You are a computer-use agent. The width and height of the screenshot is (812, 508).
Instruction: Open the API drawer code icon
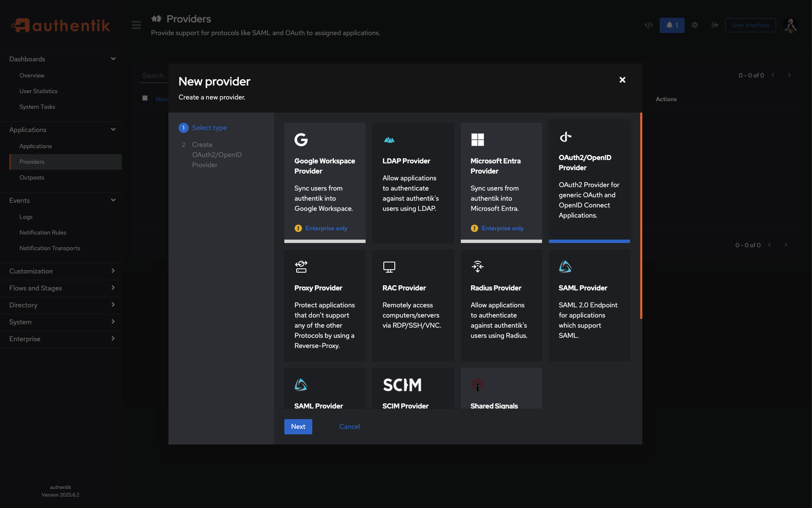(649, 25)
